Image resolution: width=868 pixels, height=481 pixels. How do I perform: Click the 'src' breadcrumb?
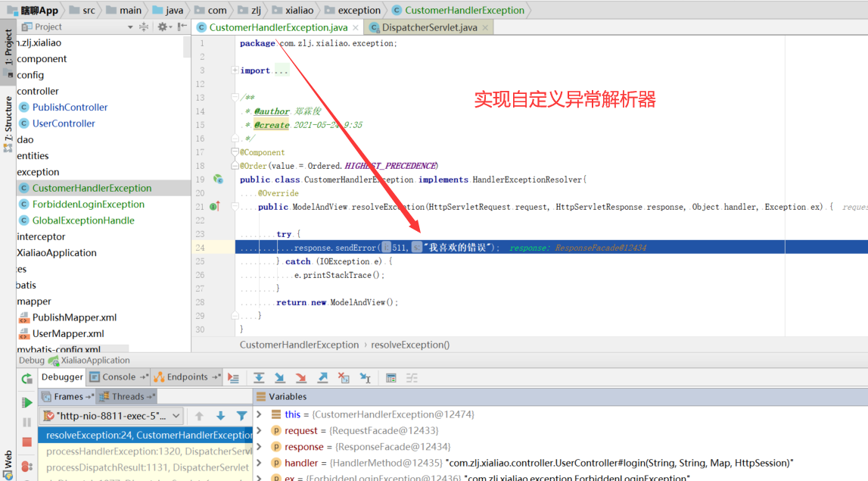pyautogui.click(x=82, y=10)
